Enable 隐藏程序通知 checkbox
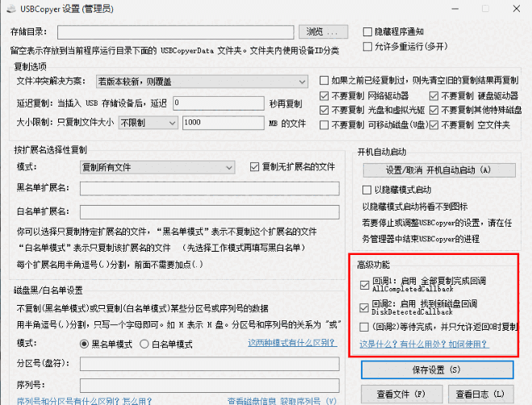This screenshot has width=532, height=405. click(x=367, y=32)
